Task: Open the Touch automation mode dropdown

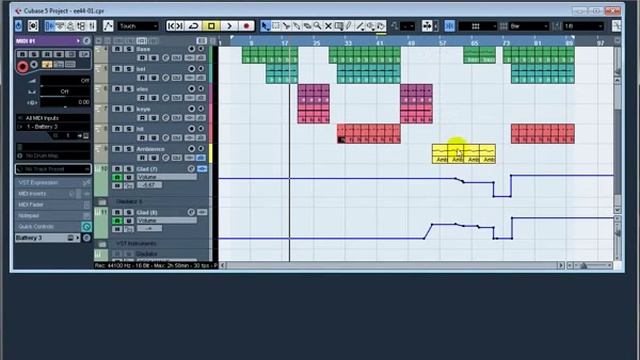Action: (138, 26)
